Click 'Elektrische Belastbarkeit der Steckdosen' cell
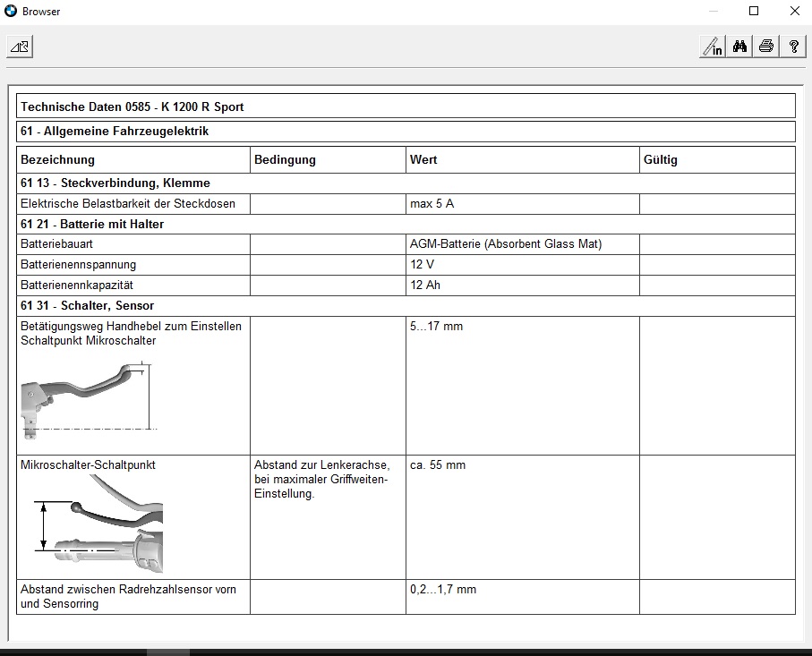Image resolution: width=812 pixels, height=656 pixels. tap(133, 204)
